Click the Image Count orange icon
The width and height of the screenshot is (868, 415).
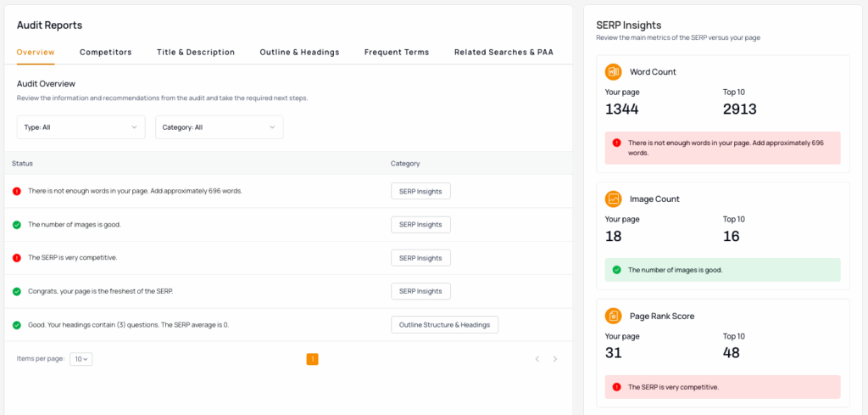[614, 199]
